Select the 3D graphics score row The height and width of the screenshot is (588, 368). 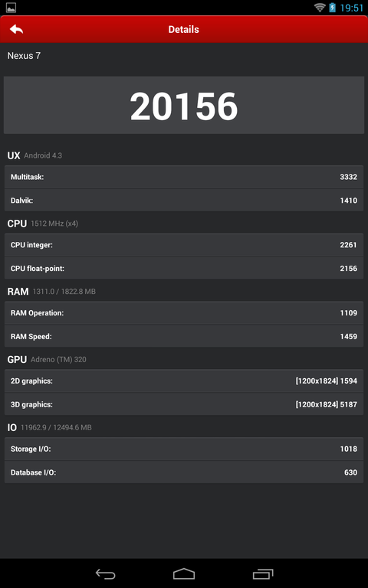point(184,404)
